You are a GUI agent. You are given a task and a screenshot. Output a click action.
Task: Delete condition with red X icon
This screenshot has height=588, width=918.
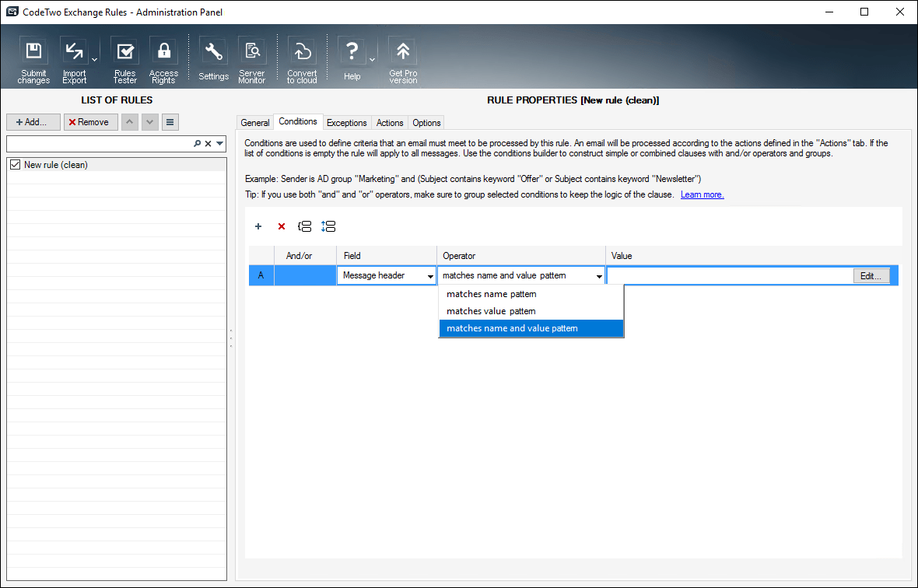[x=282, y=226]
